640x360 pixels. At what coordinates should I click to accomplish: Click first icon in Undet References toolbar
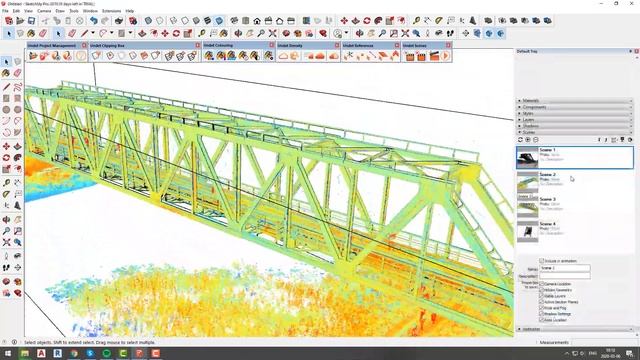point(348,56)
